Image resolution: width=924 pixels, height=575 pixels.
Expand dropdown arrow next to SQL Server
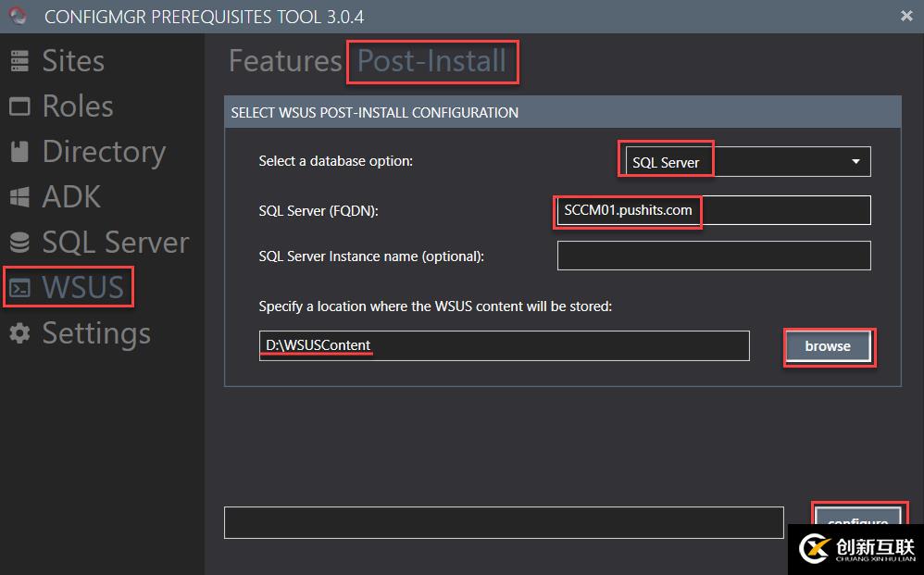855,161
